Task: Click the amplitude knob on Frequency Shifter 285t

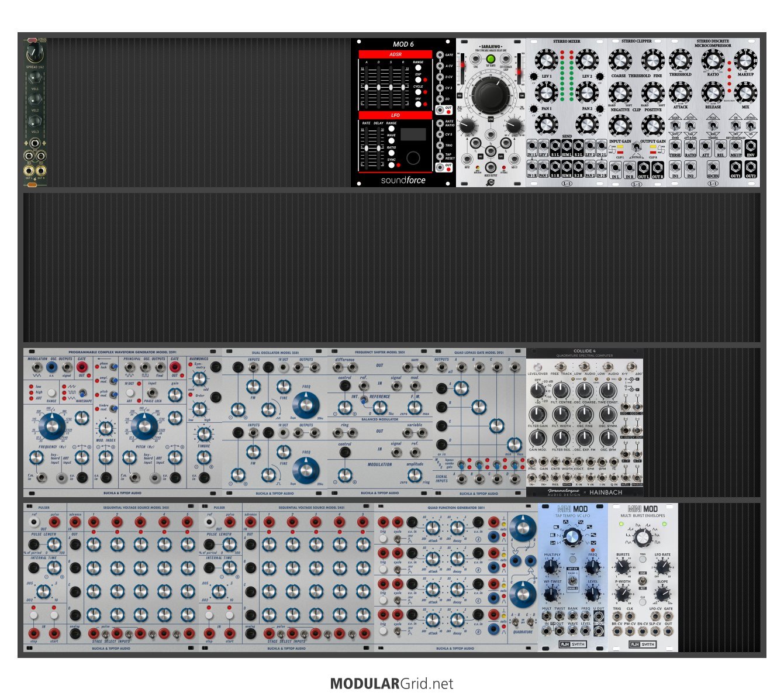Action: (415, 475)
